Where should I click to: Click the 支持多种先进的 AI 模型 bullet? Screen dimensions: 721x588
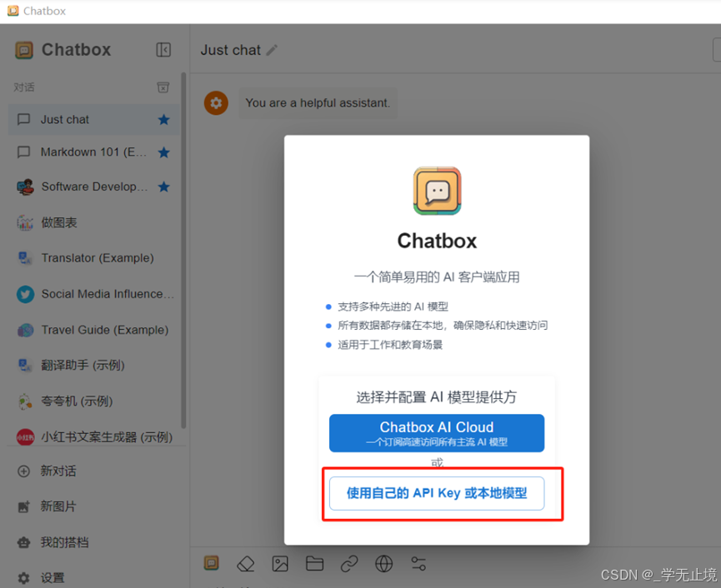pos(393,306)
